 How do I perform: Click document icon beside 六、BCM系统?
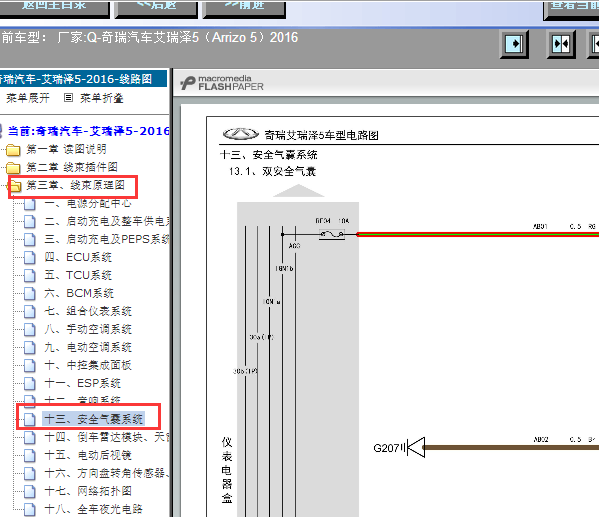pyautogui.click(x=30, y=293)
